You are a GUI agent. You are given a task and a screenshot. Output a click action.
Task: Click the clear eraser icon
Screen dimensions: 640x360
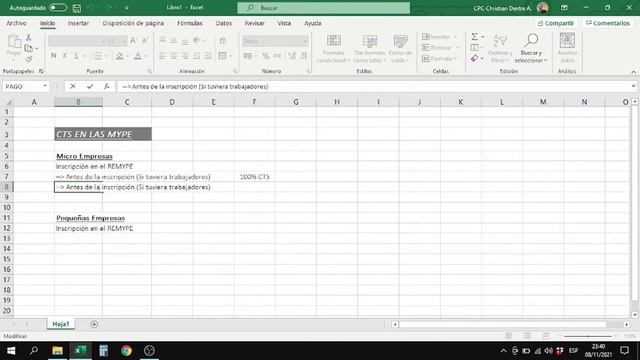474,59
